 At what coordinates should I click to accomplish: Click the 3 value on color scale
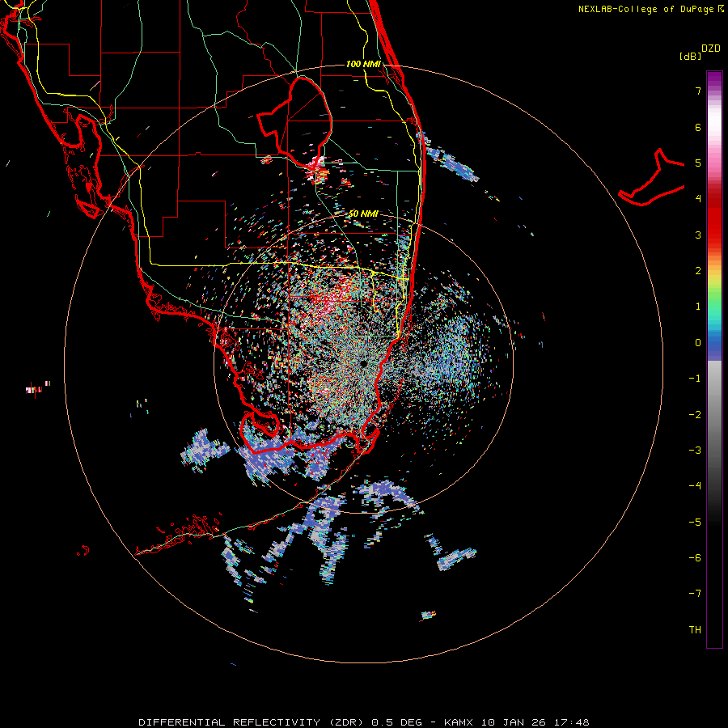[698, 235]
